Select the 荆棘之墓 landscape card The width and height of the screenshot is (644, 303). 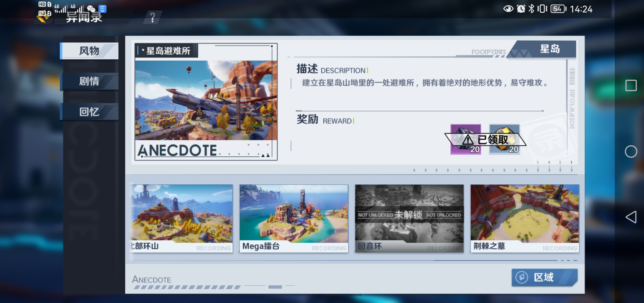[525, 218]
